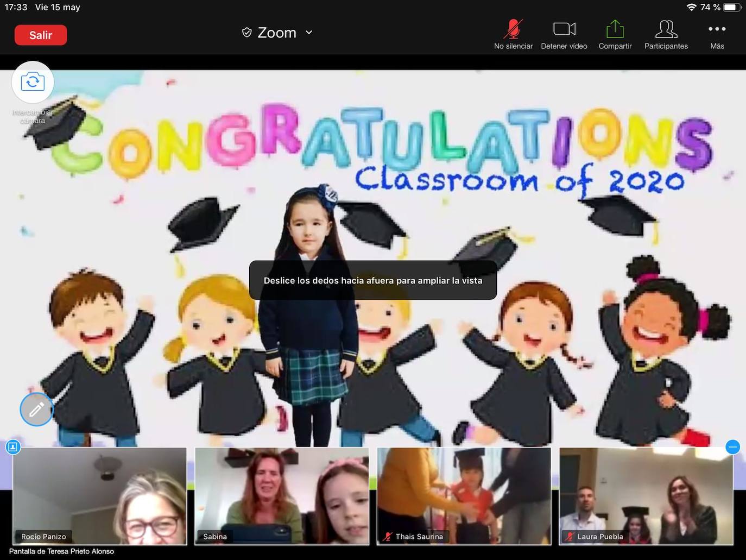Tap the blue person icon above video strip

(x=13, y=447)
